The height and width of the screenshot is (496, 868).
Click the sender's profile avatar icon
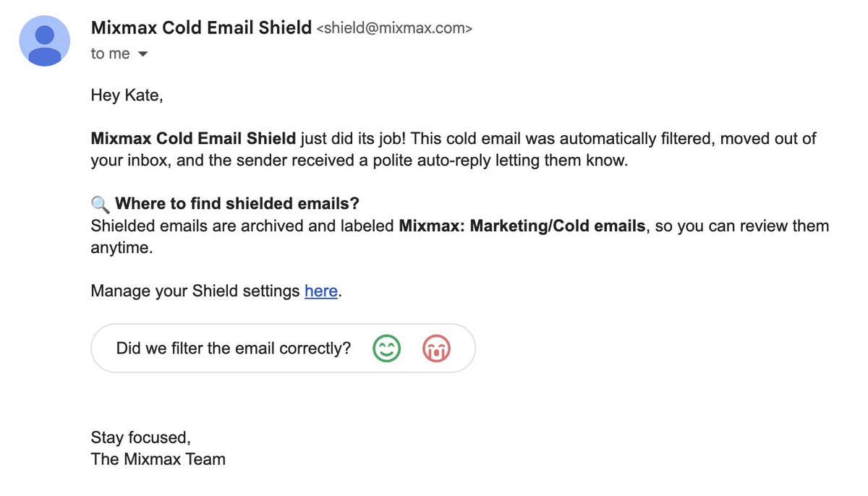pyautogui.click(x=44, y=40)
